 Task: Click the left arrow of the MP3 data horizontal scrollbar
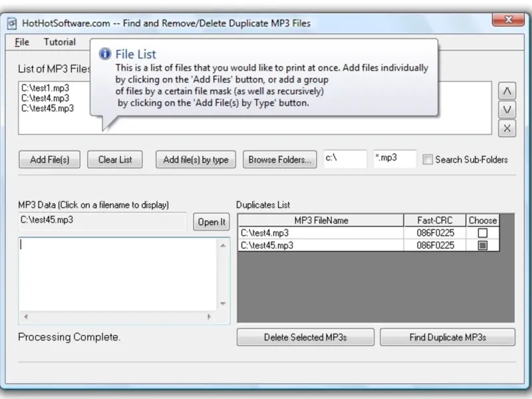click(x=26, y=317)
